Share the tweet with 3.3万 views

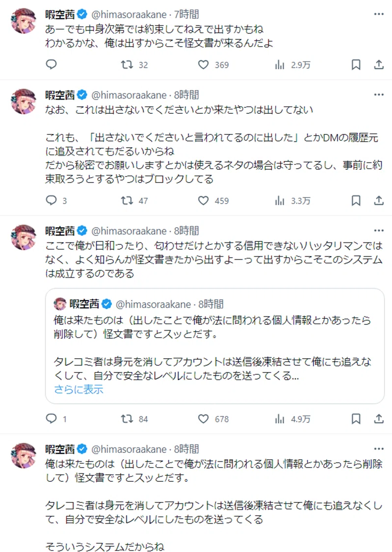[379, 200]
